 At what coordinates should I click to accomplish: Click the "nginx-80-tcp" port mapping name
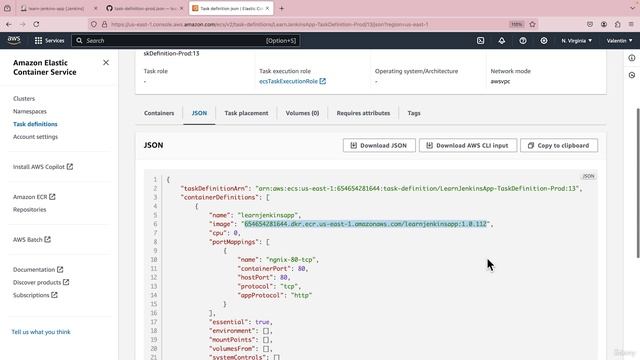click(x=291, y=260)
